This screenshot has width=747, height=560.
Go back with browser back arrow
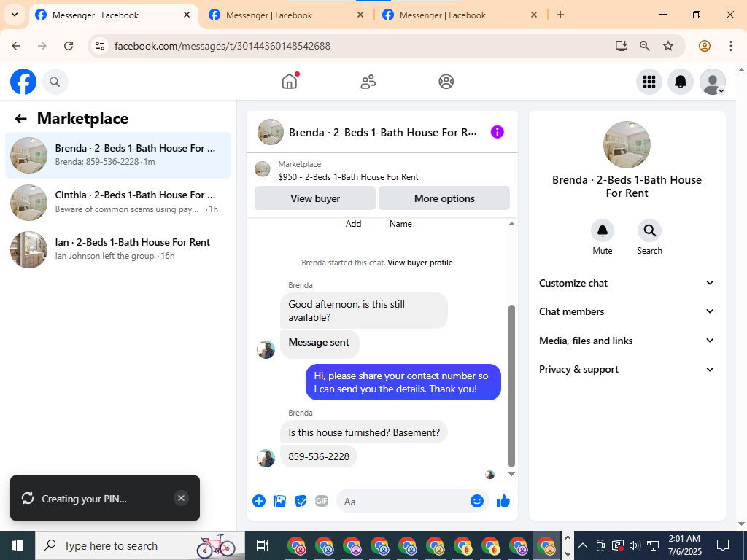pos(16,46)
